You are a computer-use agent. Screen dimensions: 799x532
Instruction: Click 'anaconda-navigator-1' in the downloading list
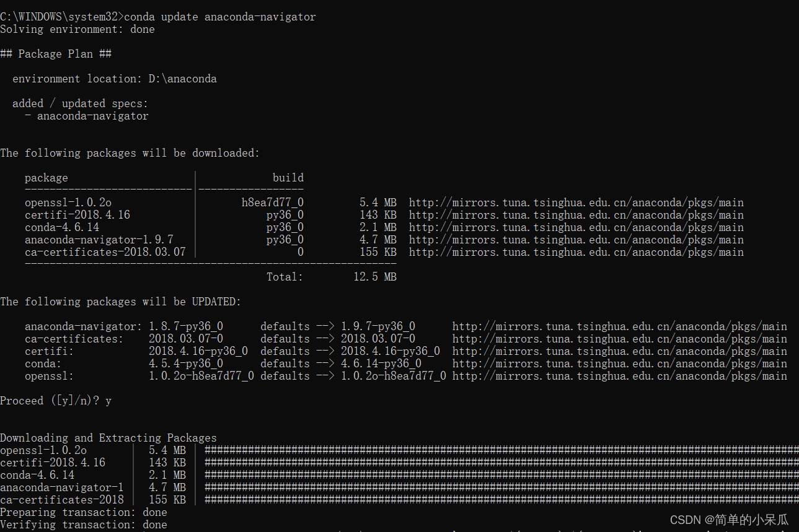coord(62,487)
